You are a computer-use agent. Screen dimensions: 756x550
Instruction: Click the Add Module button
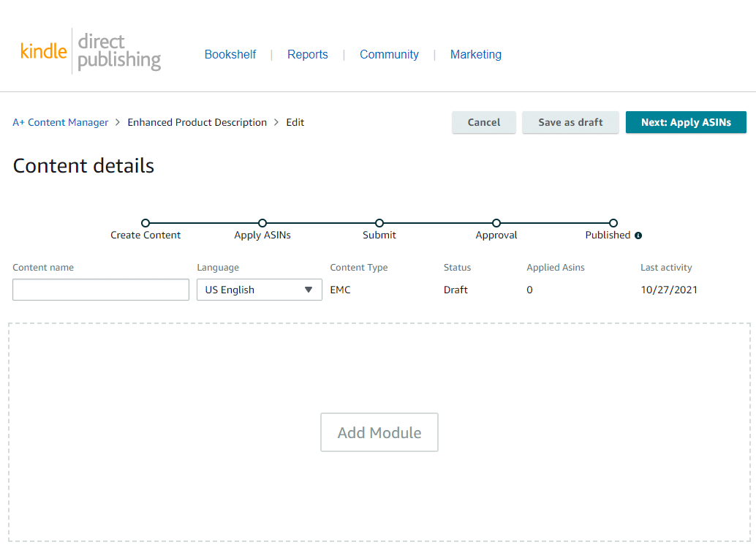[x=379, y=432]
